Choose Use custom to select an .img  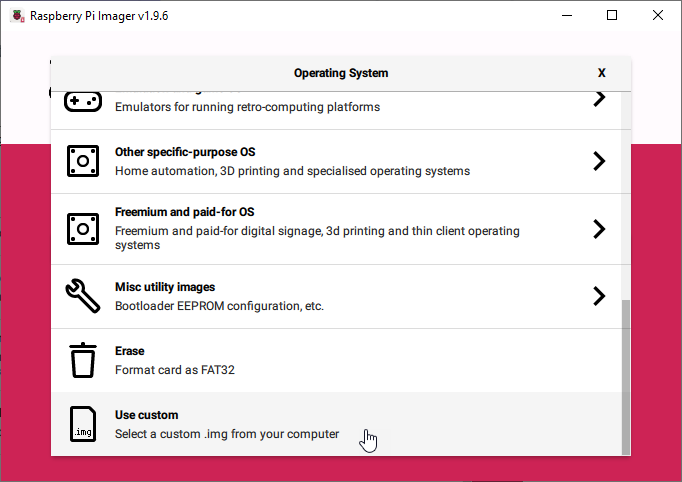coord(336,424)
